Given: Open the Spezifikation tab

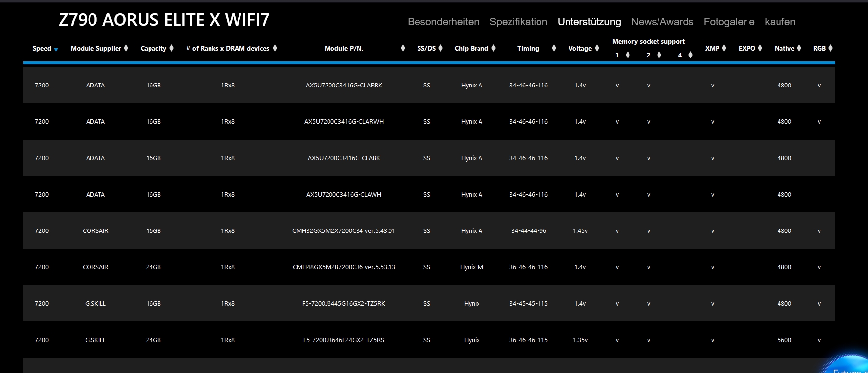Looking at the screenshot, I should (518, 22).
